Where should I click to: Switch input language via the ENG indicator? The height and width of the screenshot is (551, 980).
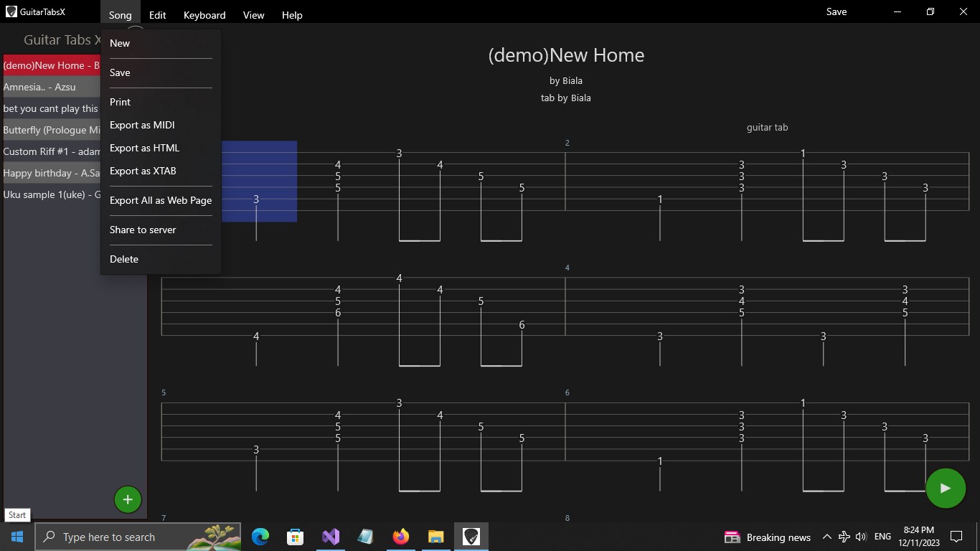pos(882,537)
